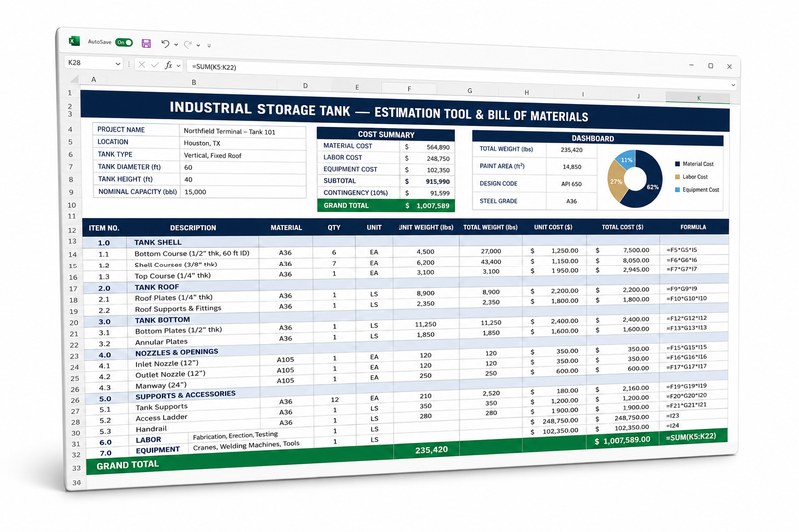Screen dimensions: 799x532
Task: Click the green GRAND TOTAL summary cell
Action: [386, 206]
